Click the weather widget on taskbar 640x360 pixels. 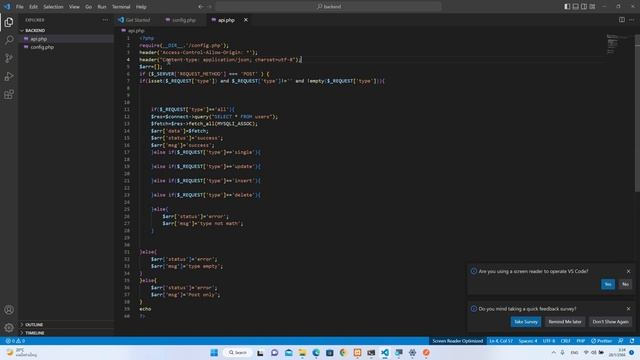coord(21,352)
